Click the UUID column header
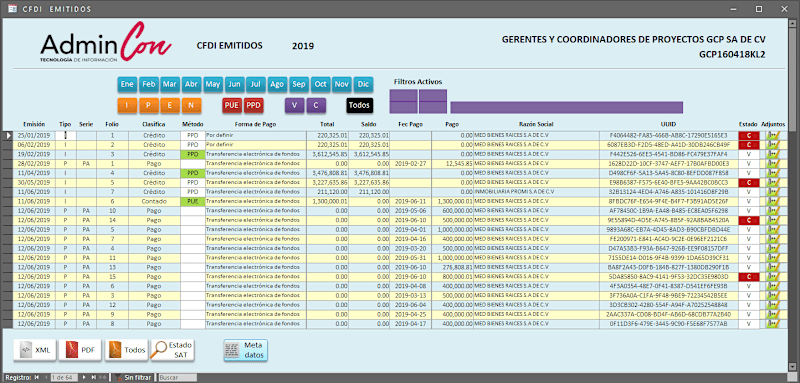800x383 pixels. (668, 124)
